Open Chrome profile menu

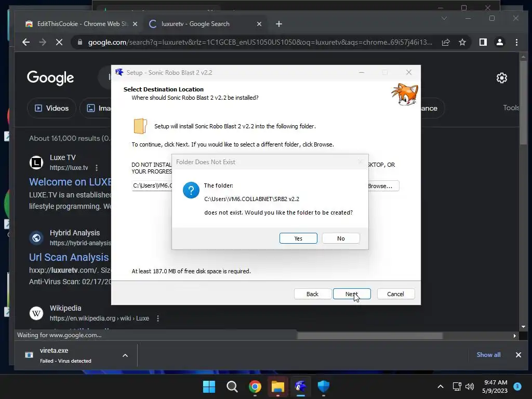coord(500,42)
